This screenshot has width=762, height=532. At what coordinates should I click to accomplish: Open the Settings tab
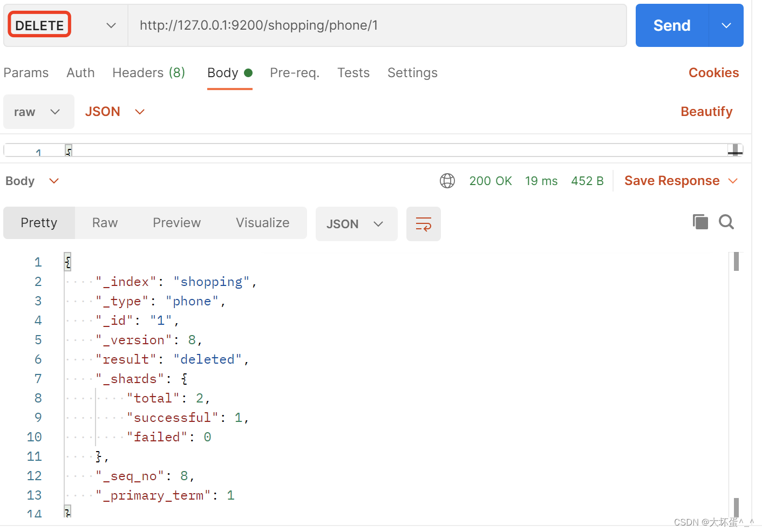[412, 73]
